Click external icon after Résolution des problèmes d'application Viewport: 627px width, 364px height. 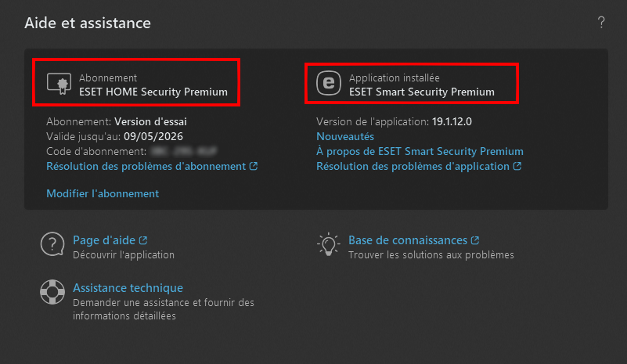point(517,166)
